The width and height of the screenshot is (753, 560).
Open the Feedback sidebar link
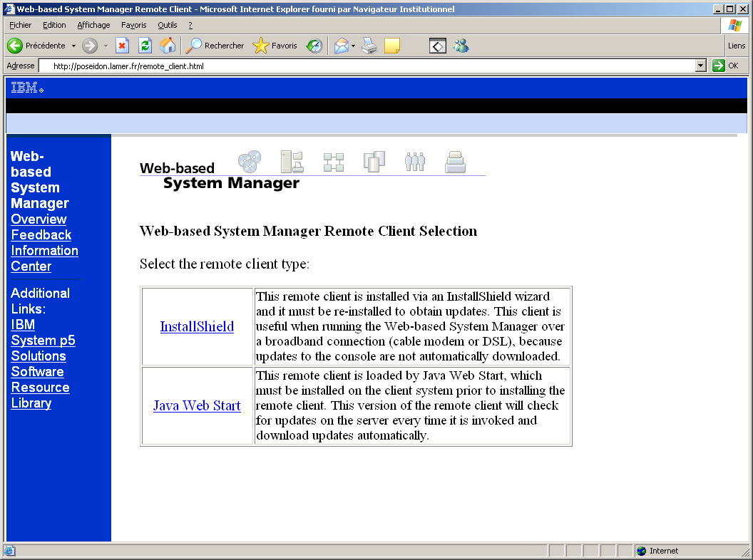(x=41, y=235)
